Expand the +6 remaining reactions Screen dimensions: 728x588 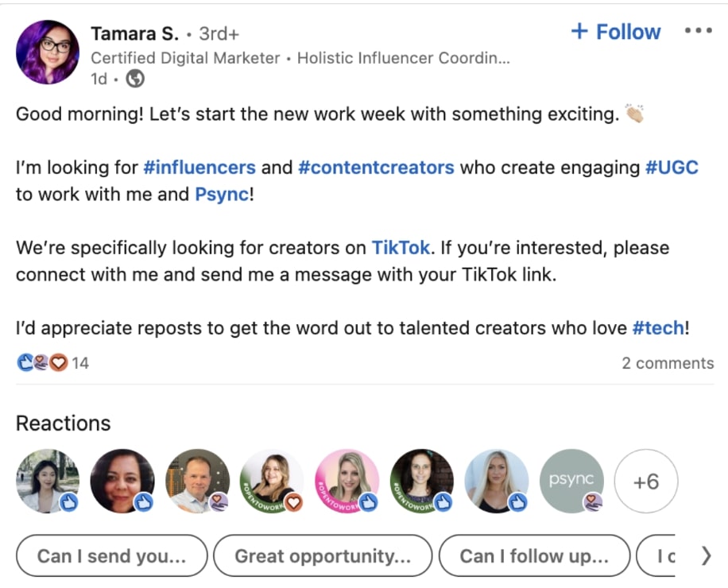(646, 481)
